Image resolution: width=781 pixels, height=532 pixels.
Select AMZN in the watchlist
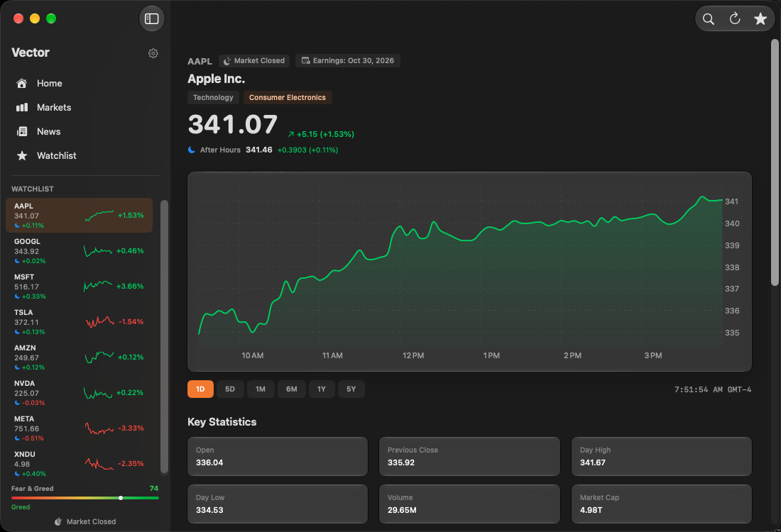[80, 358]
